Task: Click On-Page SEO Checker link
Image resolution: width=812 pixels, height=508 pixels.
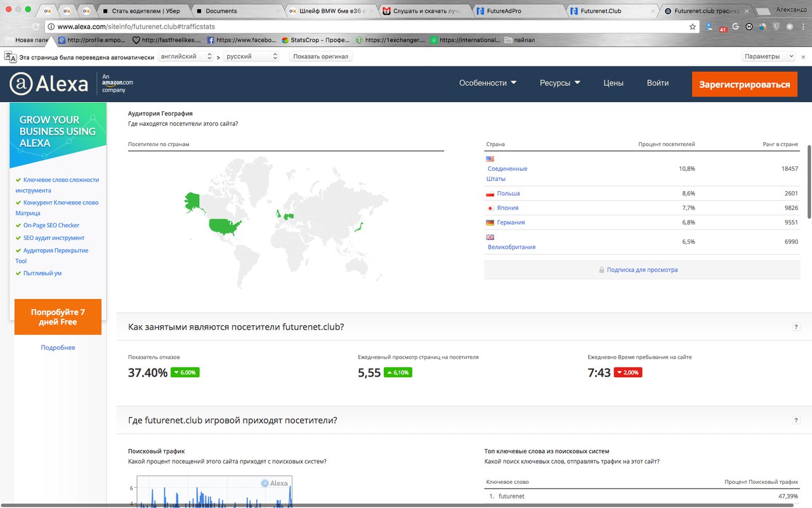Action: point(51,225)
